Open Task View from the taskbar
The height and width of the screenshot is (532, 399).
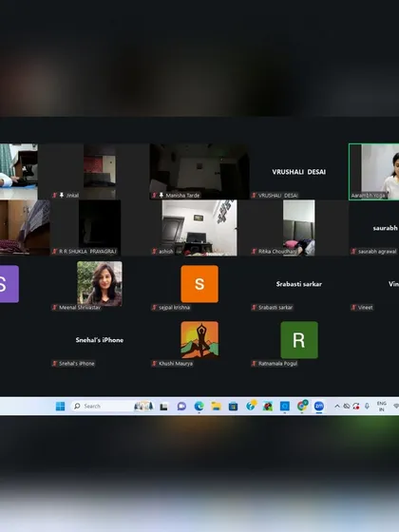click(x=163, y=407)
